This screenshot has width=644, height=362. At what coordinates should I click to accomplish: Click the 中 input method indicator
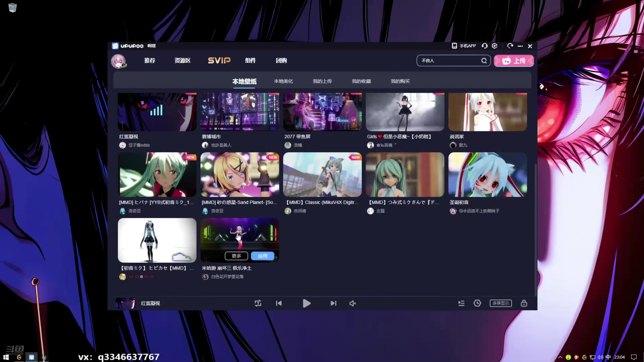click(608, 357)
